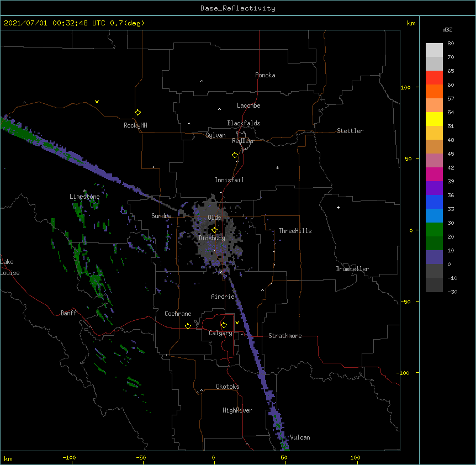Click the Base_Reflectivity title

click(x=238, y=8)
